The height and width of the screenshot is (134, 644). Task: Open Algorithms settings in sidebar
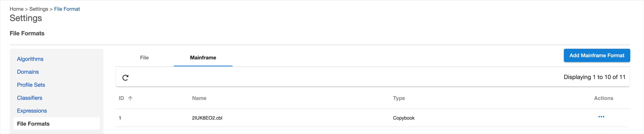30,59
